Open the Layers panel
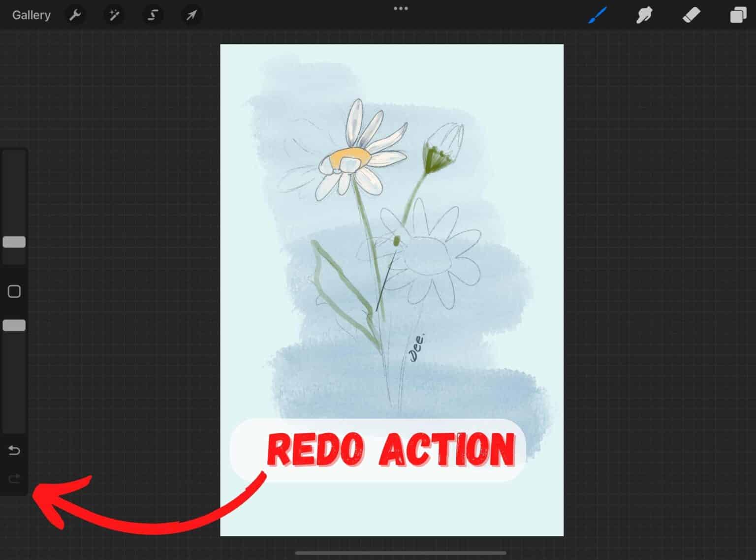 738,15
